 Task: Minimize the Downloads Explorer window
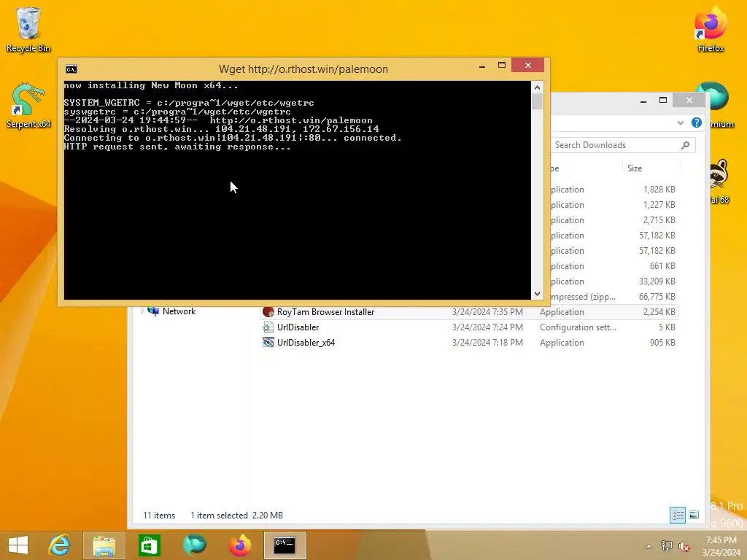click(643, 101)
